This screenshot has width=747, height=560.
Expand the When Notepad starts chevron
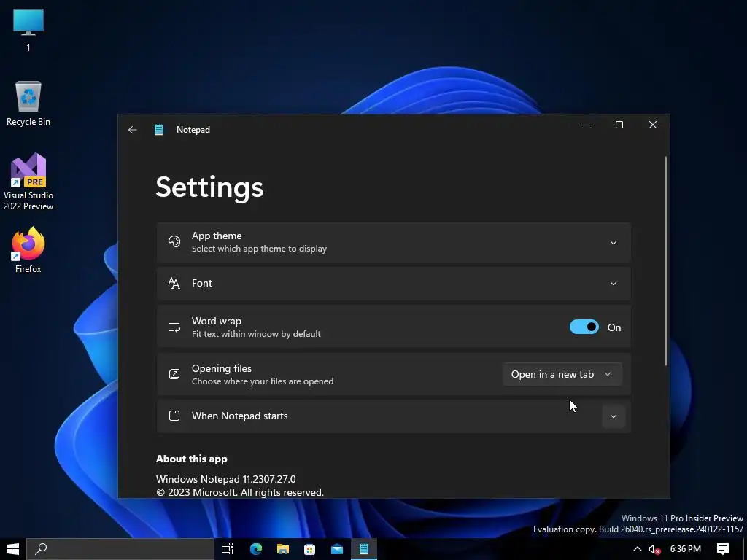(x=613, y=416)
